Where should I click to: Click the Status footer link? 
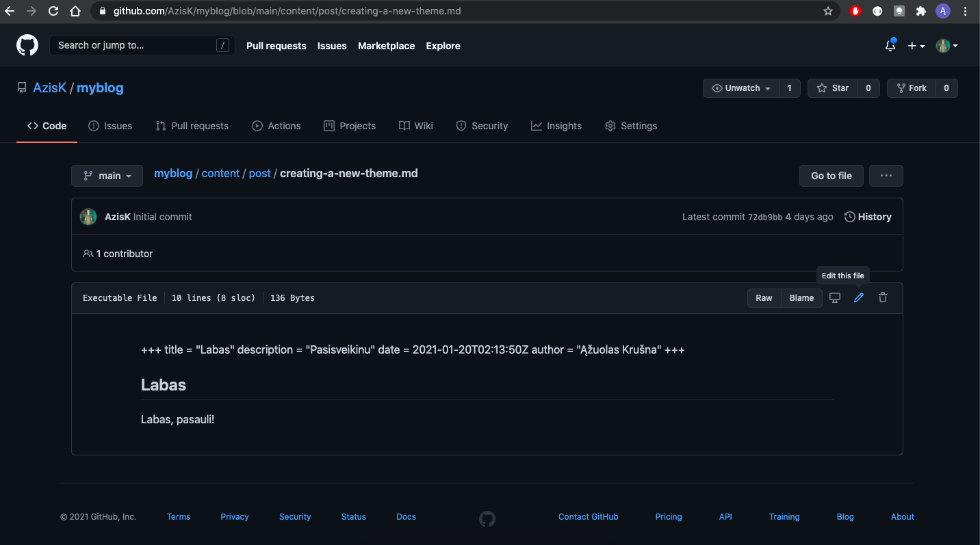pyautogui.click(x=354, y=517)
